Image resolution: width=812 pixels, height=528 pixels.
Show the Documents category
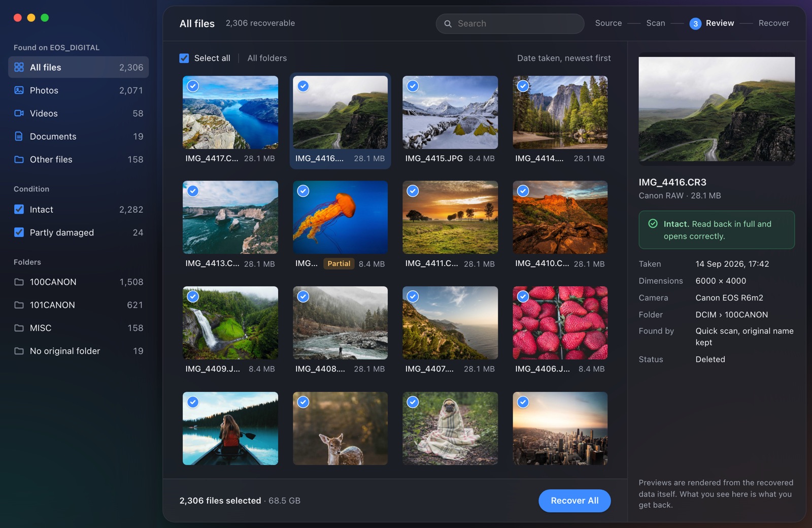[x=79, y=136]
